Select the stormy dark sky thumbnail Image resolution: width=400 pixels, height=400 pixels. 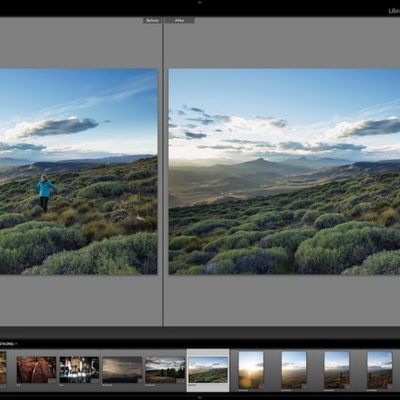pyautogui.click(x=122, y=370)
